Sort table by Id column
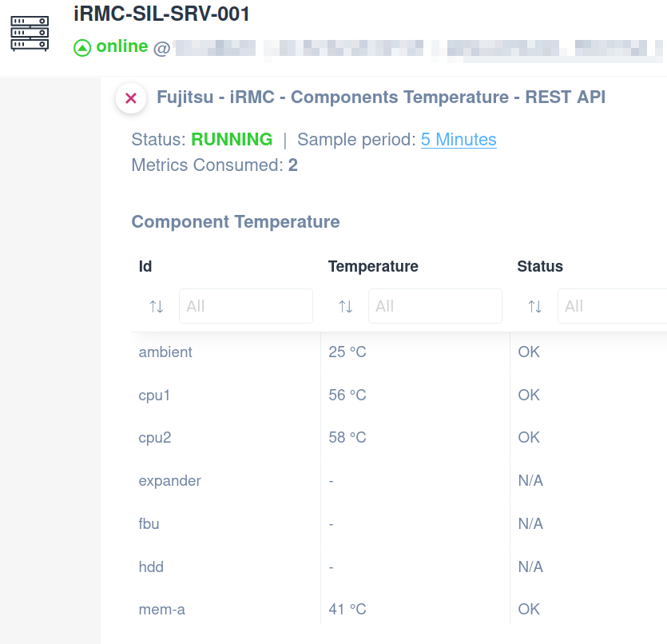Image resolution: width=667 pixels, height=644 pixels. point(156,306)
